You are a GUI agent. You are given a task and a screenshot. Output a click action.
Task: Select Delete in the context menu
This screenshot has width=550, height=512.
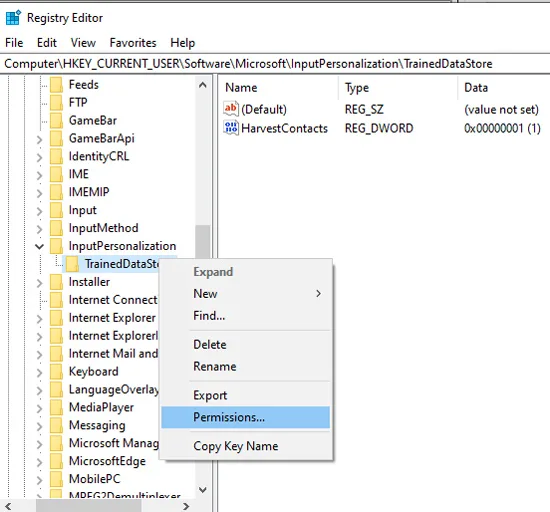coord(246,344)
